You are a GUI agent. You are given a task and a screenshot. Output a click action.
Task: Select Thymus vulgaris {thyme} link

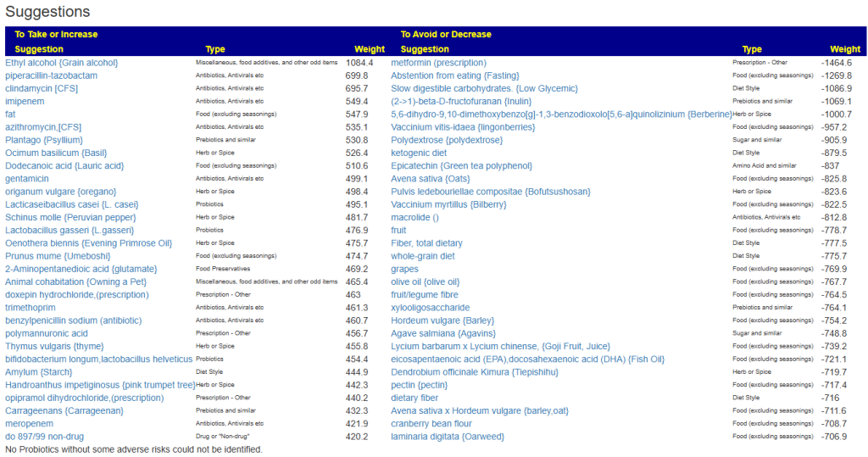[x=54, y=346]
